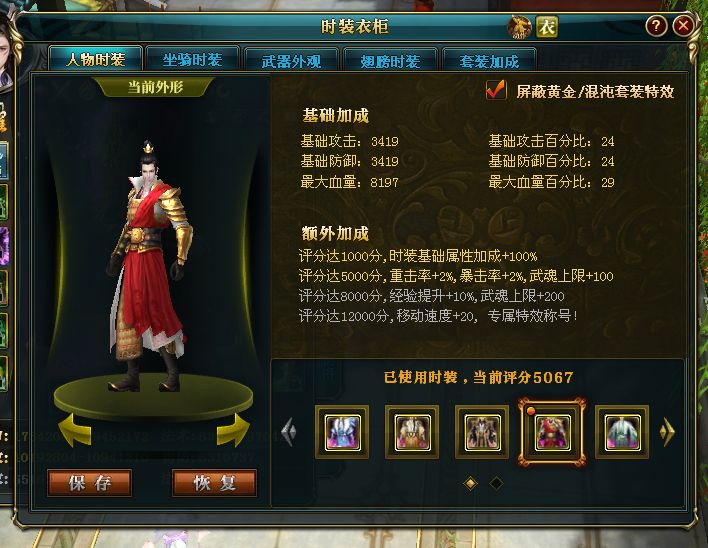
Task: Select the golden-yellow robe costume icon
Action: pyautogui.click(x=412, y=432)
